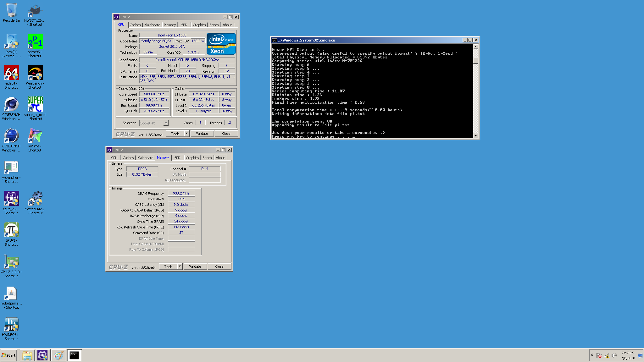The height and width of the screenshot is (362, 644).
Task: Open About tab in upper CPU-Z window
Action: click(227, 25)
